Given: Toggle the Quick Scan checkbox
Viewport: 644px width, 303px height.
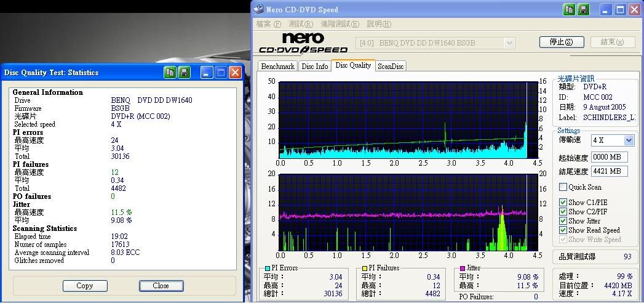Looking at the screenshot, I should 563,187.
